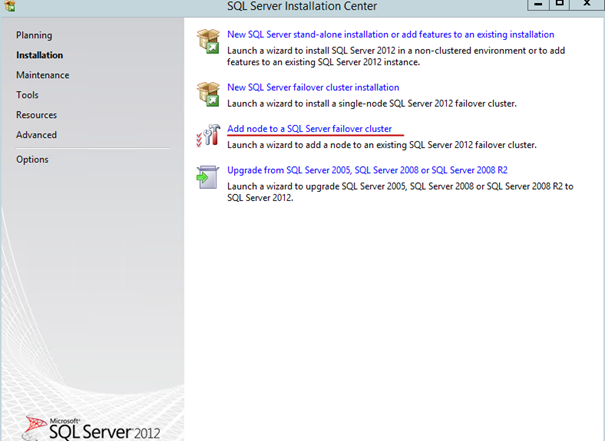Switch to the Maintenance page
Image resolution: width=605 pixels, height=441 pixels.
tap(43, 75)
